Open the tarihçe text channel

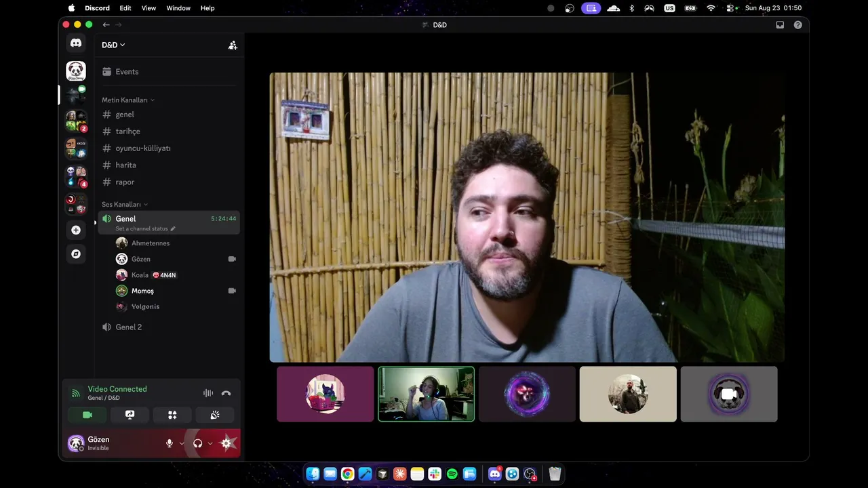pyautogui.click(x=168, y=131)
